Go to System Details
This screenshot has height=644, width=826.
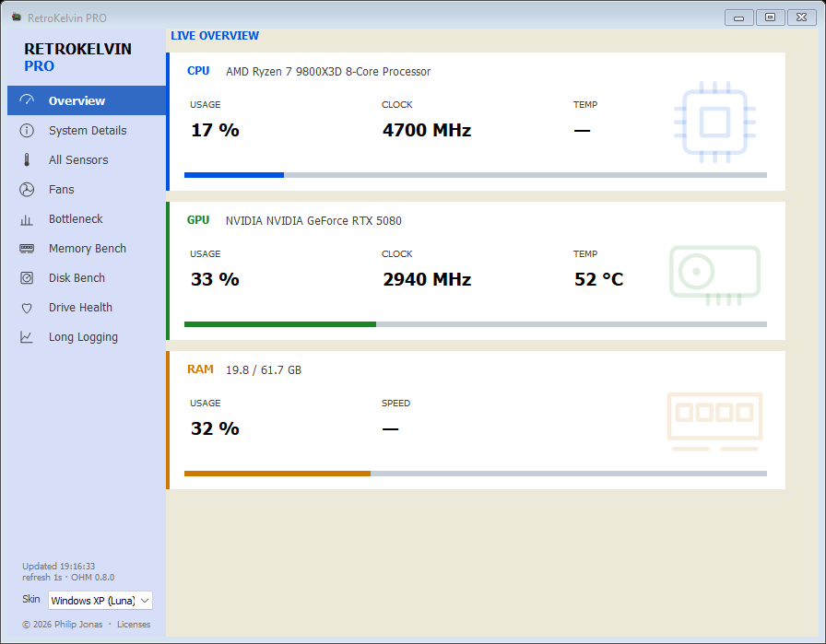pos(87,130)
